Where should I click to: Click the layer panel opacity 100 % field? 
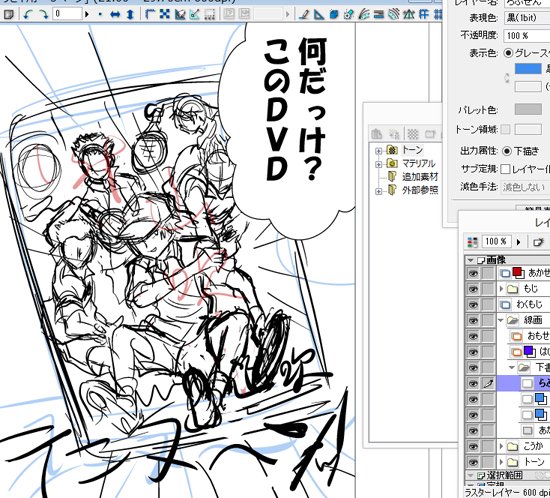[x=496, y=242]
